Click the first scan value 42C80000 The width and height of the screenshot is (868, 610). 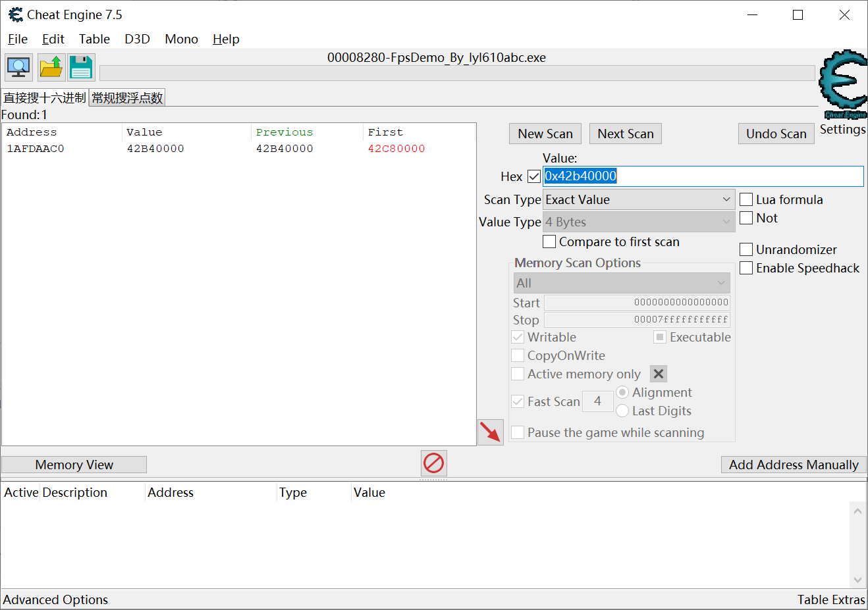(396, 149)
